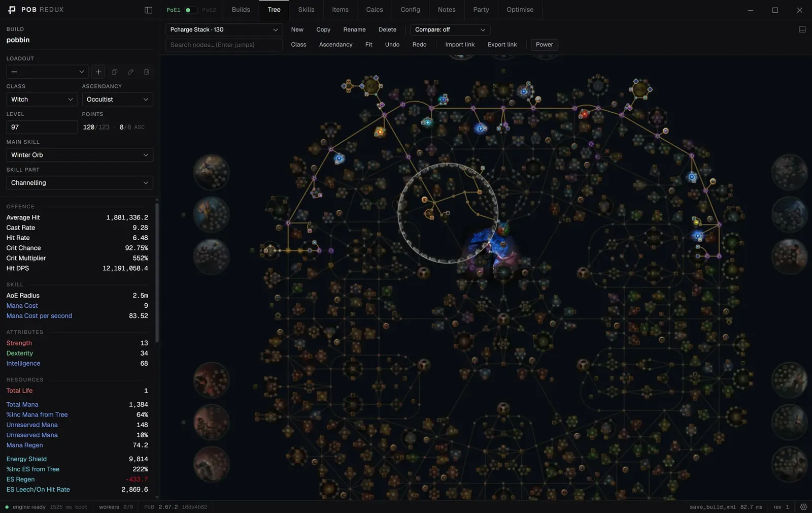
Task: Collapse the left sidebar with the panel icon
Action: (x=148, y=10)
